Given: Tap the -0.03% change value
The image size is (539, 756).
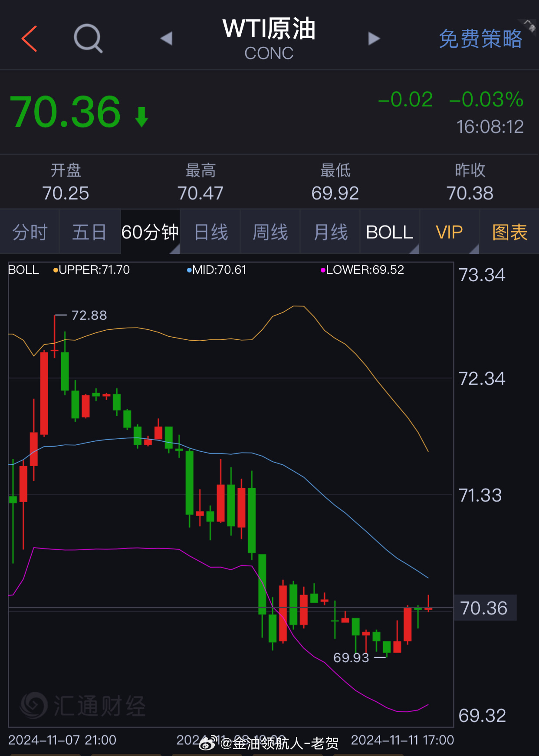Looking at the screenshot, I should coord(486,99).
